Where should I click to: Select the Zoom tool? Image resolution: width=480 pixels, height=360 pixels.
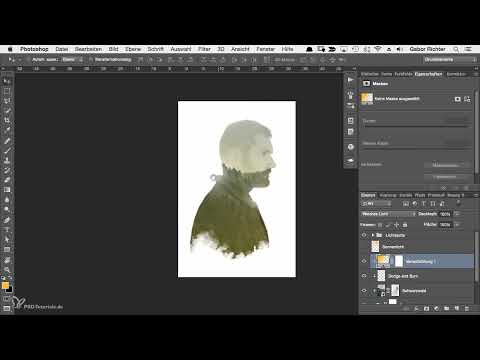click(x=7, y=270)
